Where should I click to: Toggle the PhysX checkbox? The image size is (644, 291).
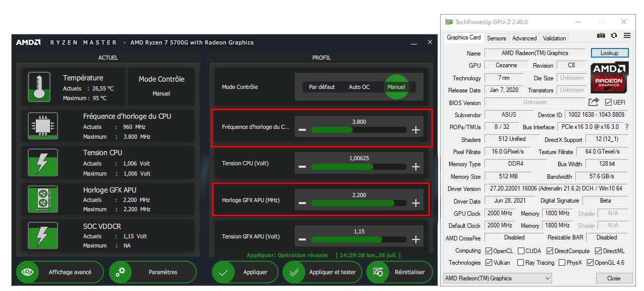point(562,263)
